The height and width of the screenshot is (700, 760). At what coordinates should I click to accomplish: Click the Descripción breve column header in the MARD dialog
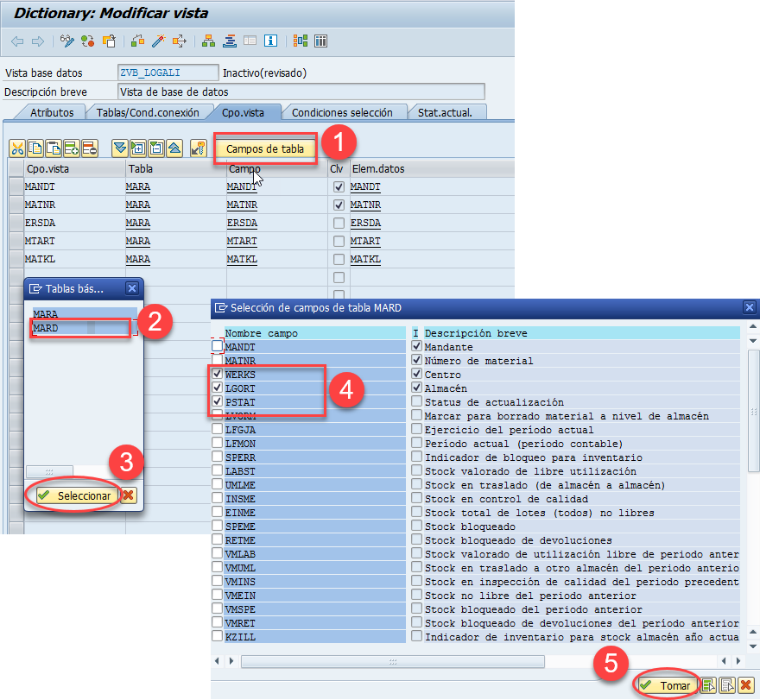pos(581,333)
